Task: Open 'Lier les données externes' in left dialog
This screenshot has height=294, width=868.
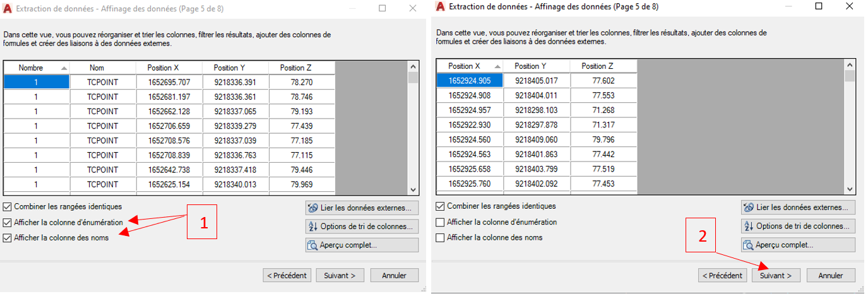Action: [362, 208]
